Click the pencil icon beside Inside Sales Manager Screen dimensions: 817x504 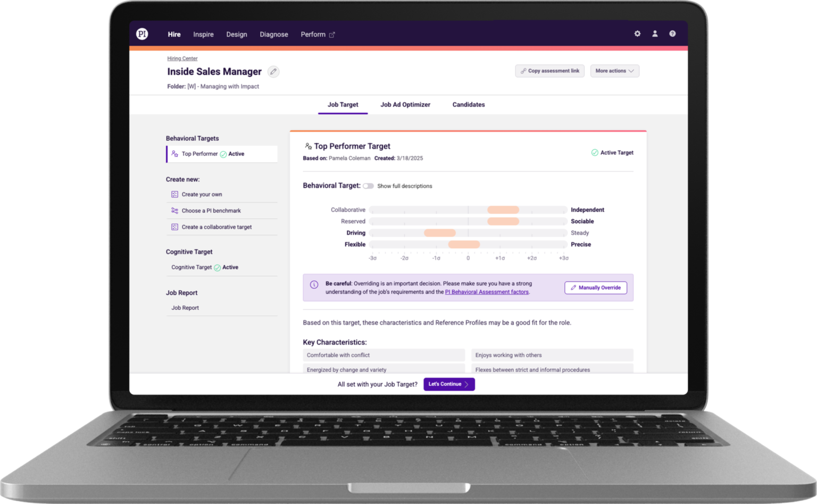pyautogui.click(x=273, y=71)
